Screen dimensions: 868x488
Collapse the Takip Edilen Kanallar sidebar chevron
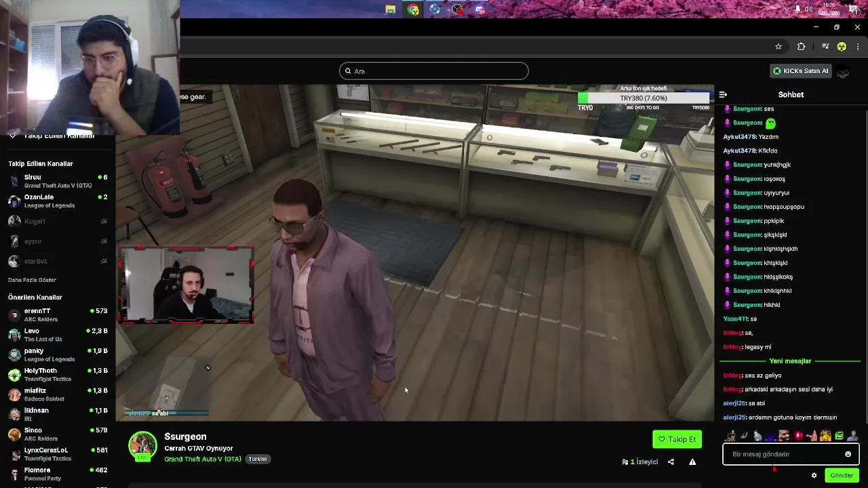point(12,136)
